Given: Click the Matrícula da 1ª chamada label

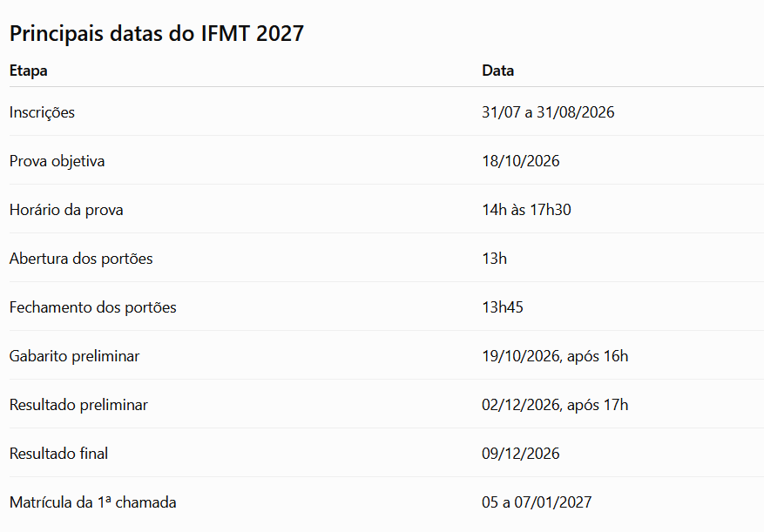Looking at the screenshot, I should pyautogui.click(x=92, y=502).
